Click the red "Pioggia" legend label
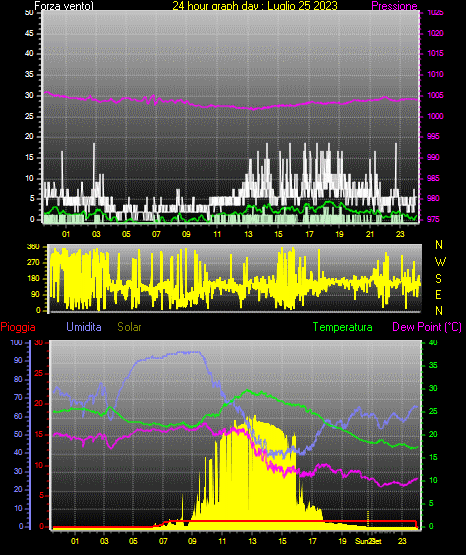The image size is (466, 555). 18,327
